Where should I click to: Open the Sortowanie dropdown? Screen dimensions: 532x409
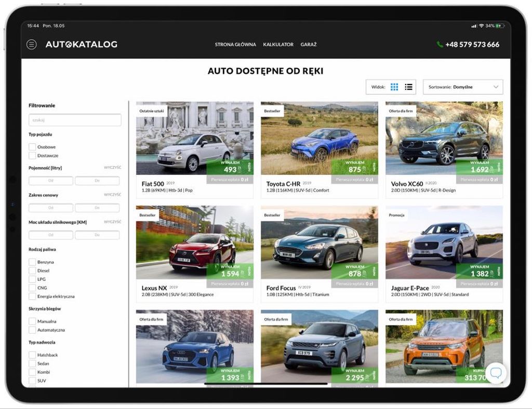tap(463, 87)
